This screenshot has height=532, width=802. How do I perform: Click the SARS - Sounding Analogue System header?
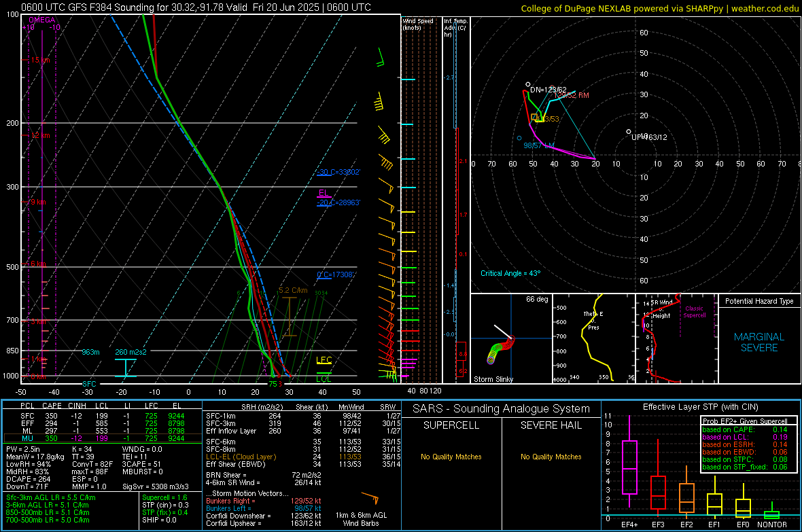pyautogui.click(x=502, y=409)
